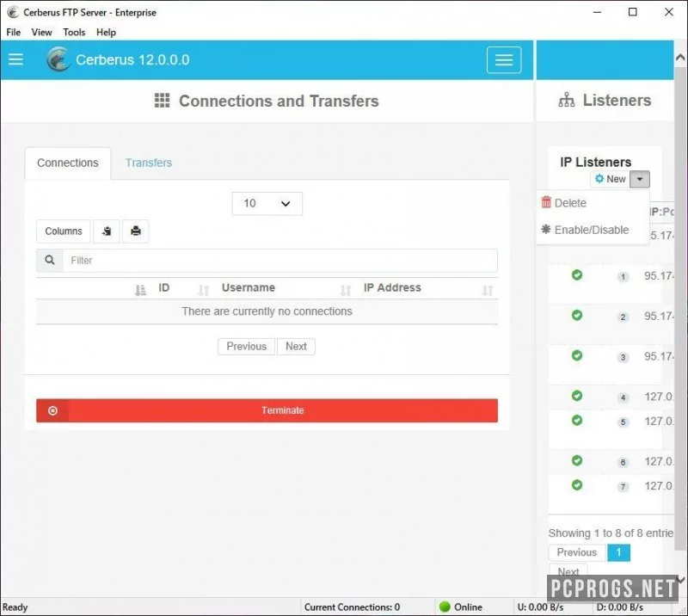Click the red Terminate button

tap(267, 410)
